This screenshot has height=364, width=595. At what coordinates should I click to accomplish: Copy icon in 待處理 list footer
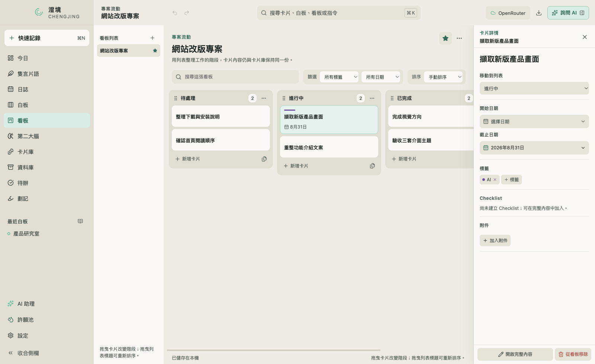(x=264, y=159)
